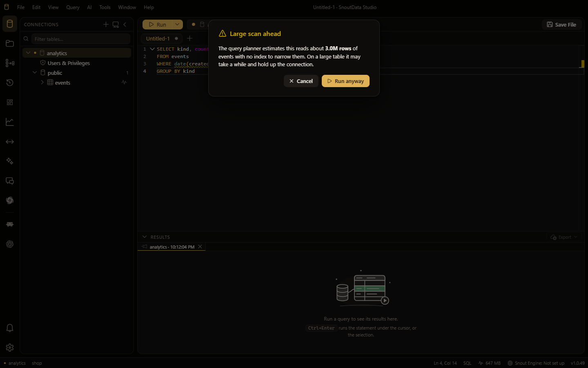Open the compare arrows sidebar icon
The width and height of the screenshot is (588, 368).
(x=10, y=141)
